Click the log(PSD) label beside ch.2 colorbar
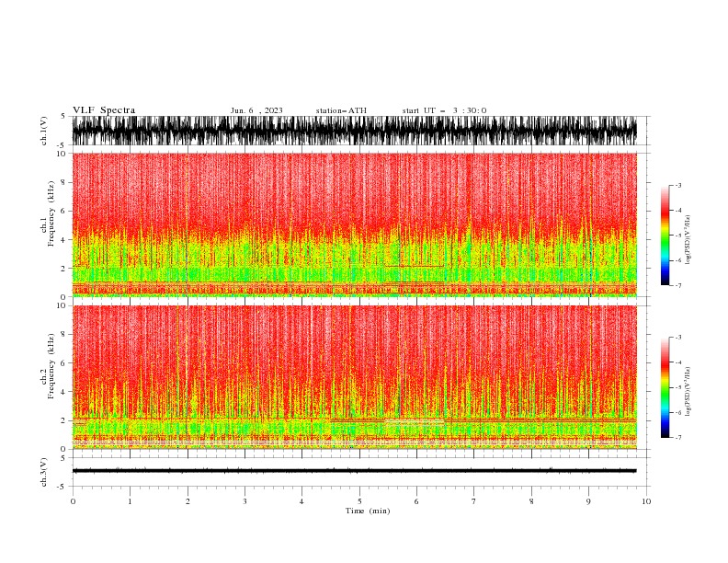 688,392
